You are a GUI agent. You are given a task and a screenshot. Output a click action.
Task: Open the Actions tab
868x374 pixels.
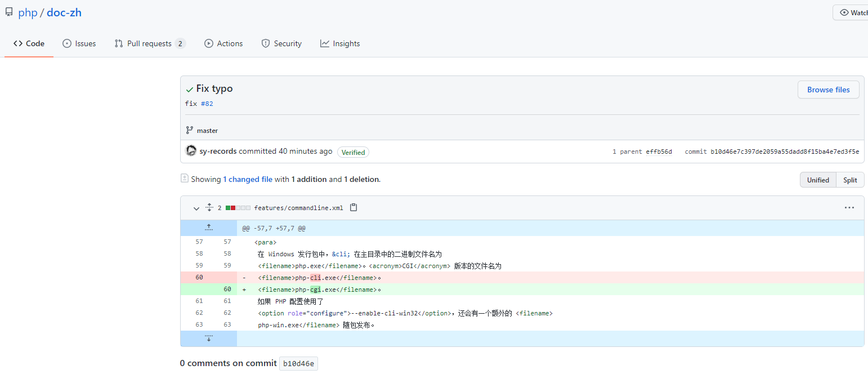[223, 43]
